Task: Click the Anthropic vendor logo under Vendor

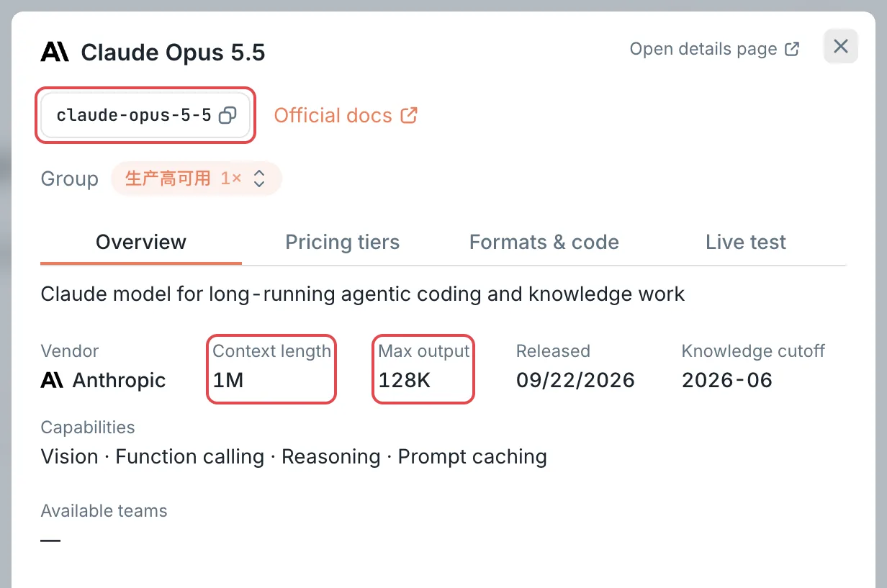Action: [52, 380]
